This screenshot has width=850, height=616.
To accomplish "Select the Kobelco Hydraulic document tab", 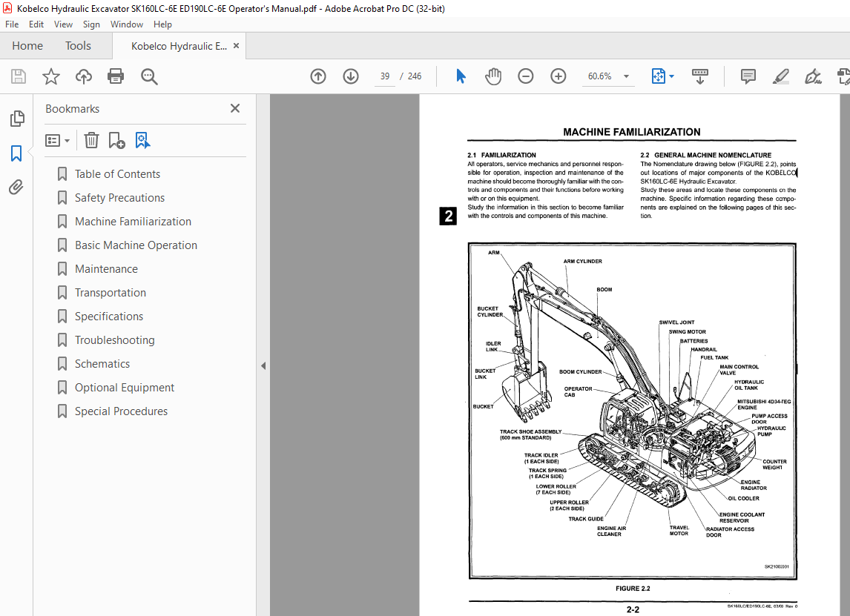I will 179,46.
